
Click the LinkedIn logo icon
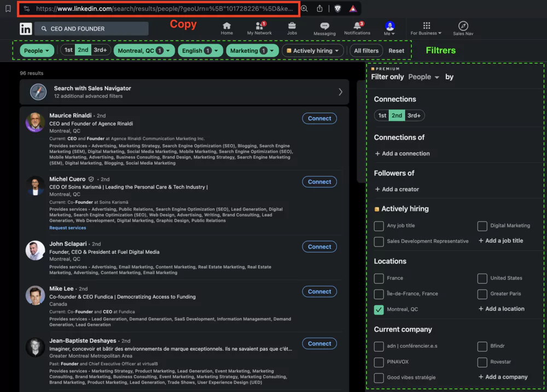coord(26,28)
